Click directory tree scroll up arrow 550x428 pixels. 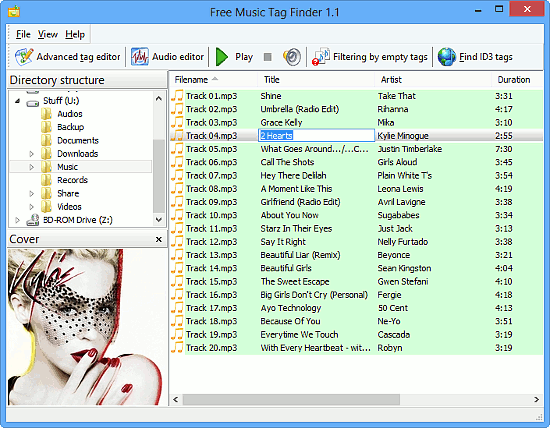point(159,99)
